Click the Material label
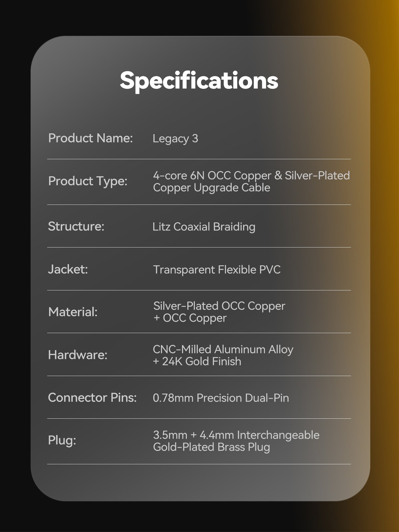Image resolution: width=399 pixels, height=532 pixels. coord(73,312)
